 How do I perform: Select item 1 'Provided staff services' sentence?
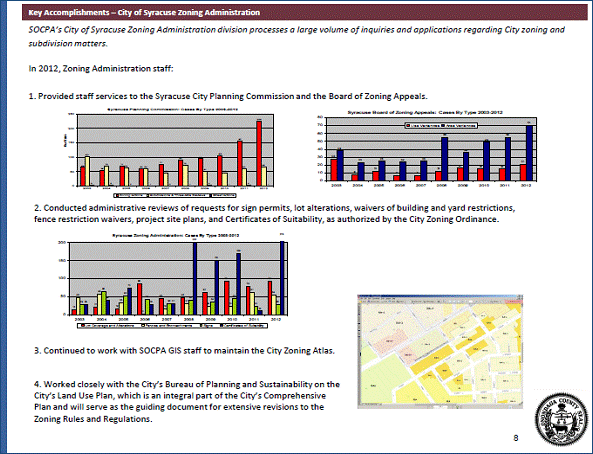coord(228,96)
